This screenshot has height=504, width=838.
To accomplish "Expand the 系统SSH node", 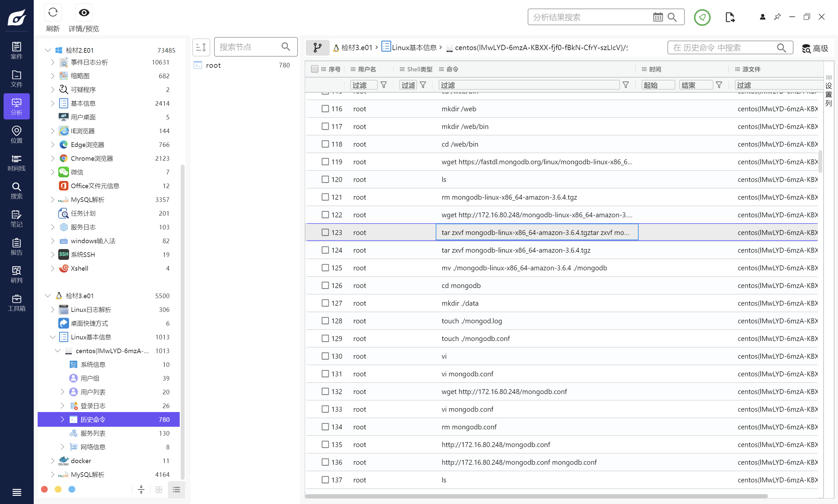I will 52,254.
